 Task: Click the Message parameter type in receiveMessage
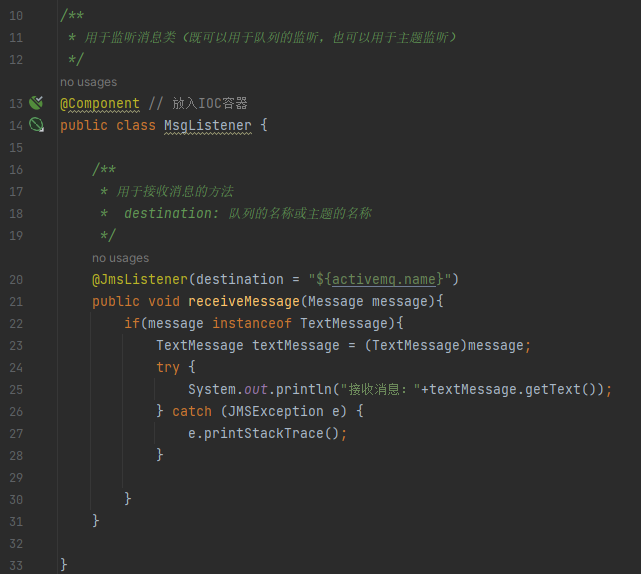click(335, 301)
